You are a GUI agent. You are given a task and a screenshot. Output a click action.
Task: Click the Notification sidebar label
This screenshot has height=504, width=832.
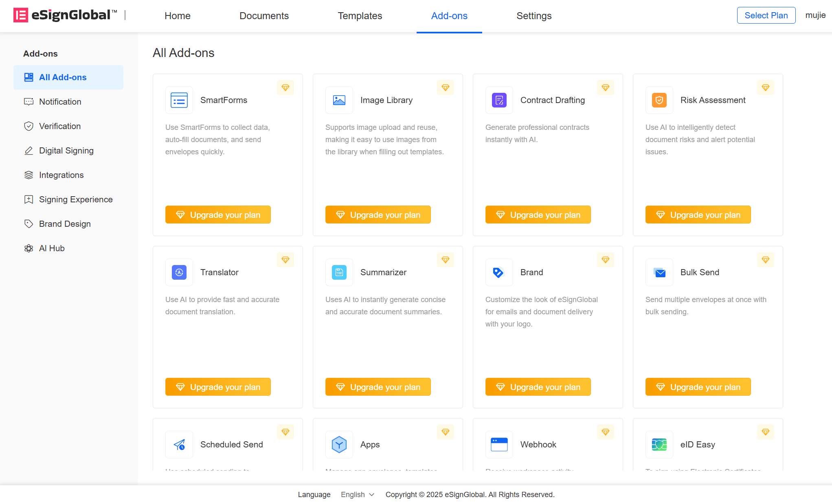(x=60, y=102)
